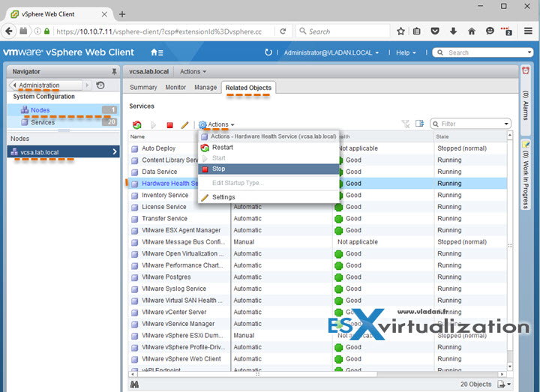The height and width of the screenshot is (392, 540).
Task: Click the binoculars find icon at the bottom
Action: click(x=135, y=385)
